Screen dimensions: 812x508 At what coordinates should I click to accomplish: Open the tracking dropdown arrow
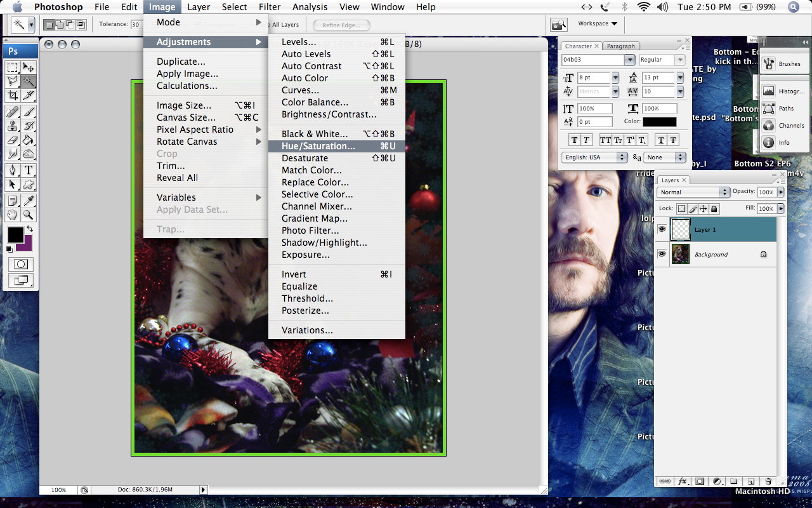click(x=681, y=91)
